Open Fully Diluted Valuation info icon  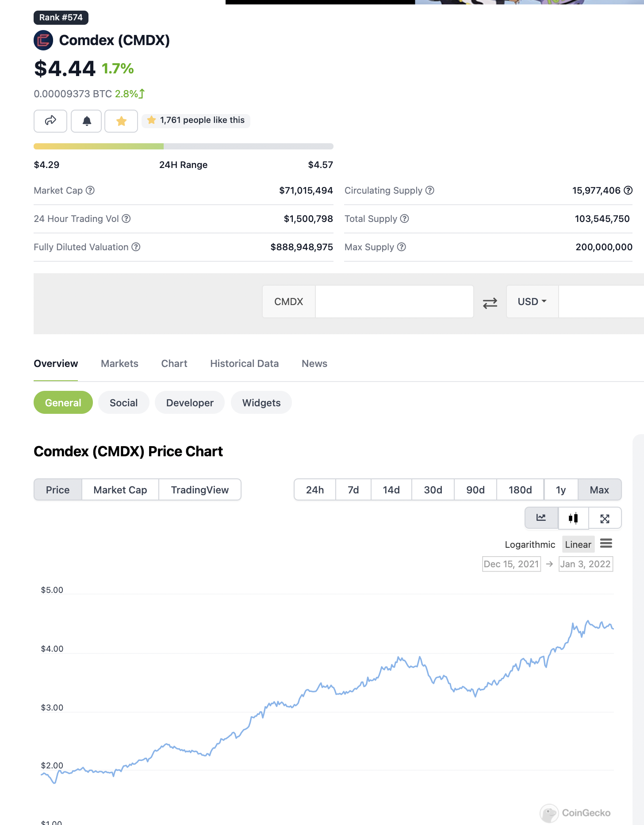(x=136, y=247)
